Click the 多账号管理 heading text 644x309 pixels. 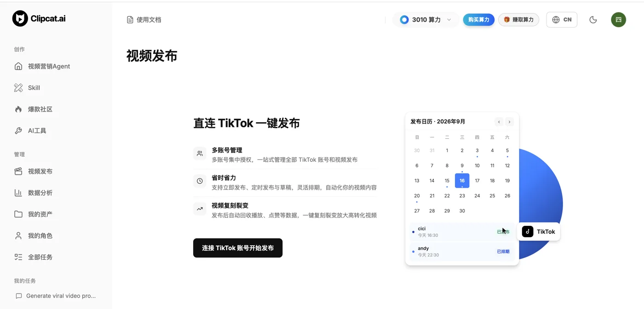pyautogui.click(x=227, y=150)
